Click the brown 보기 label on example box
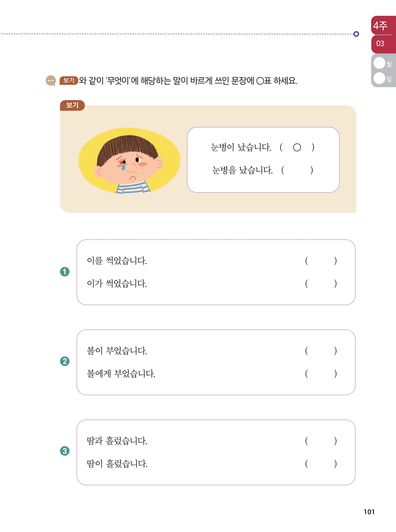Viewport: 396px width, 532px height. [72, 105]
